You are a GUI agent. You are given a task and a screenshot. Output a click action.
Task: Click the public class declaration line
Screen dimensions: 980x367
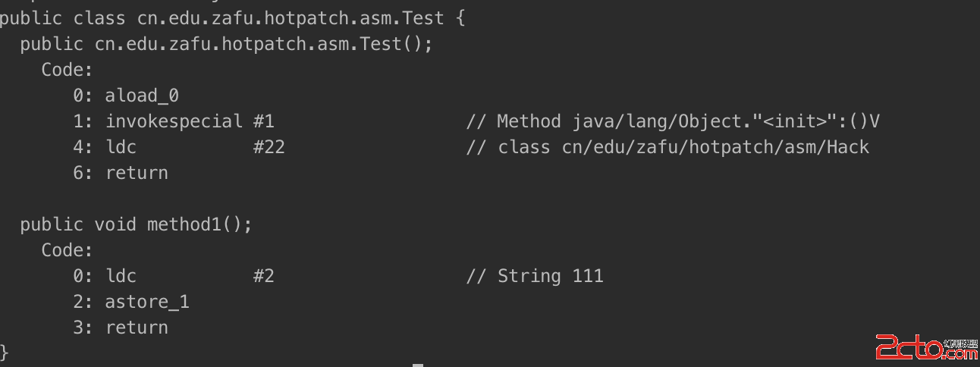pyautogui.click(x=231, y=18)
